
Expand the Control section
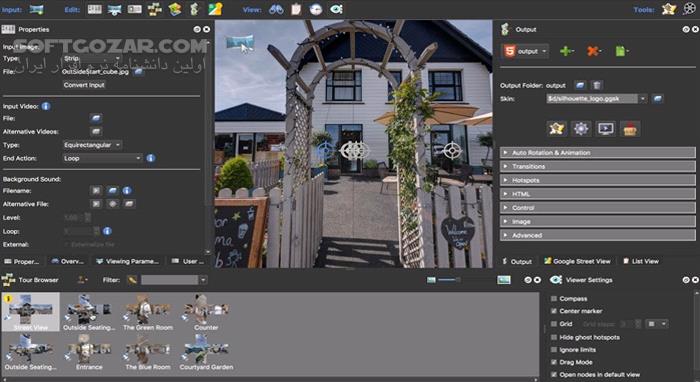pyautogui.click(x=597, y=208)
